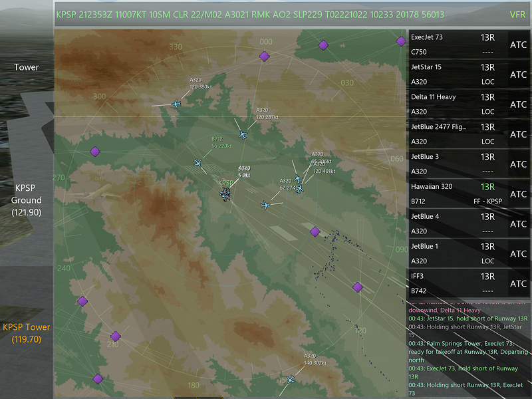Viewport: 532px width, 399px height.
Task: Click 'downwind, Delta 11 Heavy' message
Action: pos(444,310)
